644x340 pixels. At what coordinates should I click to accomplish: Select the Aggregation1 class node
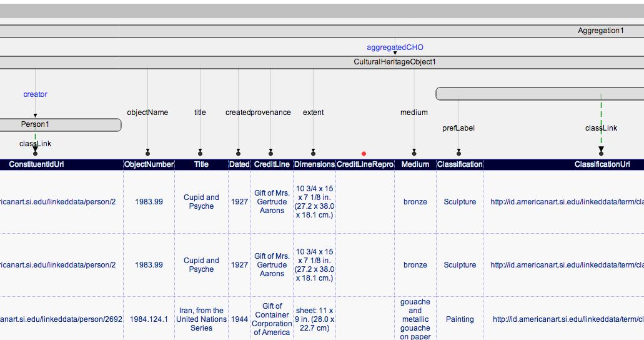point(600,31)
